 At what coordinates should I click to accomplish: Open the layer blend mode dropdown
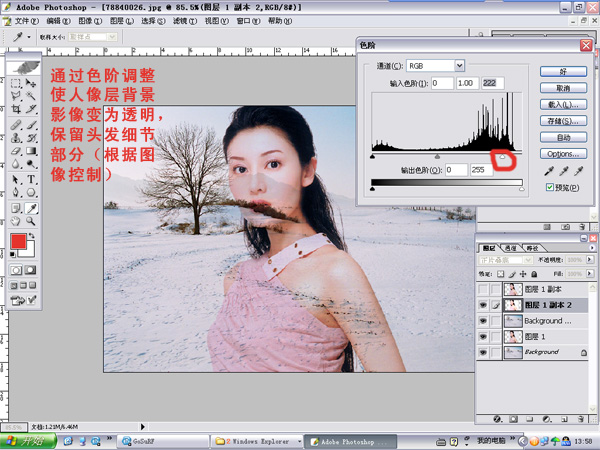[x=528, y=260]
